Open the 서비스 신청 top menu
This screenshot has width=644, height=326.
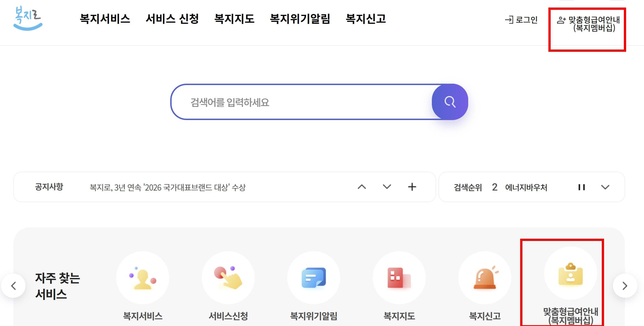(172, 19)
